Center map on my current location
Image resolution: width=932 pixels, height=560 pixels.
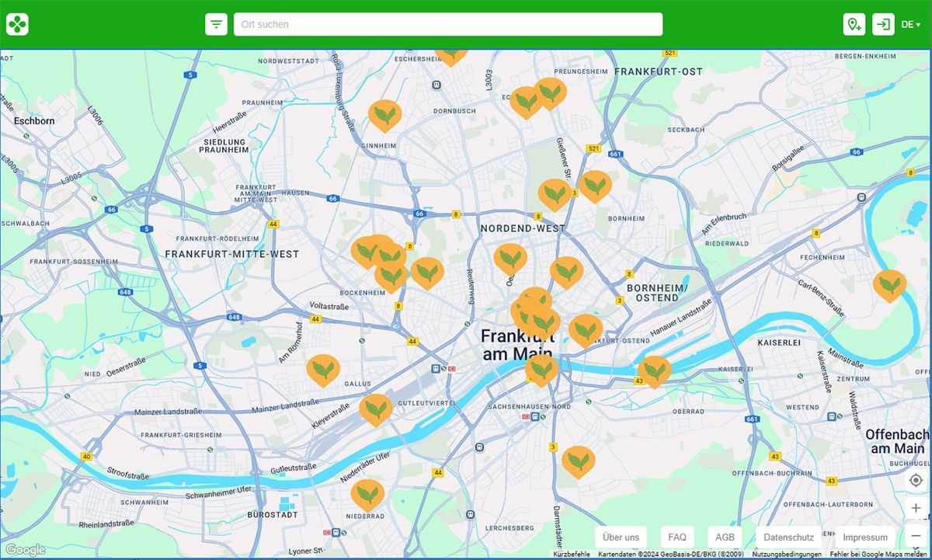click(x=916, y=480)
